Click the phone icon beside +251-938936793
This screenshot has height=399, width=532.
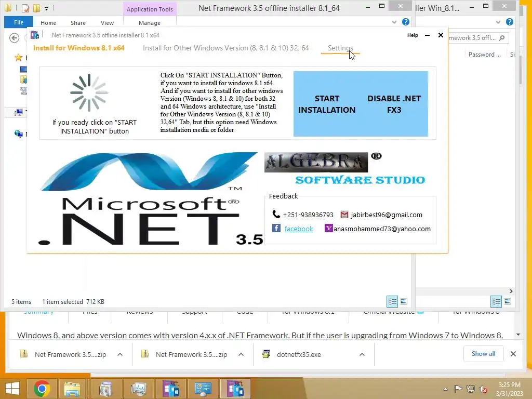click(276, 214)
